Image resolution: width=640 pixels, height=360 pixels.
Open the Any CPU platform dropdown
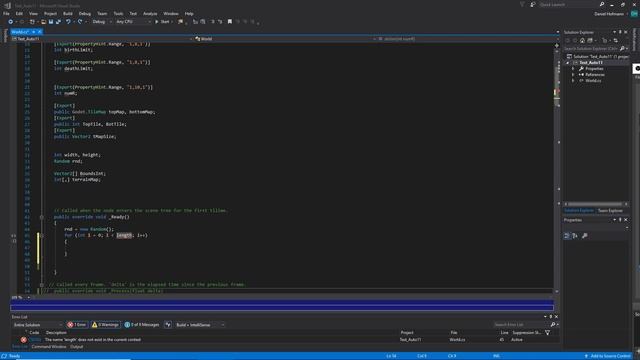(x=133, y=22)
